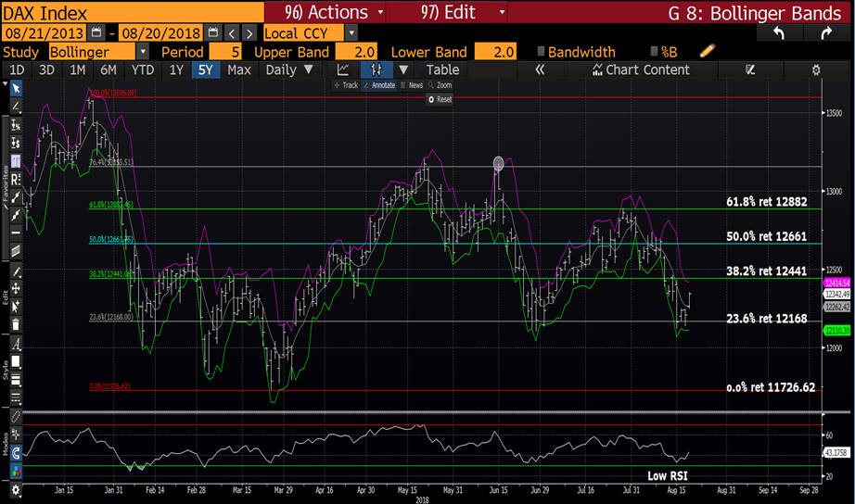Click the pencil edit study icon

[707, 51]
